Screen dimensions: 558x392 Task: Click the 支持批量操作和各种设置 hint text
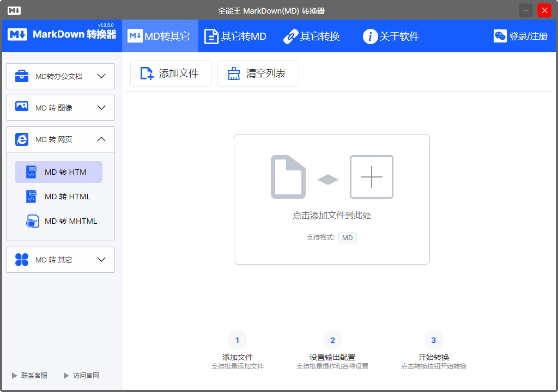click(332, 366)
